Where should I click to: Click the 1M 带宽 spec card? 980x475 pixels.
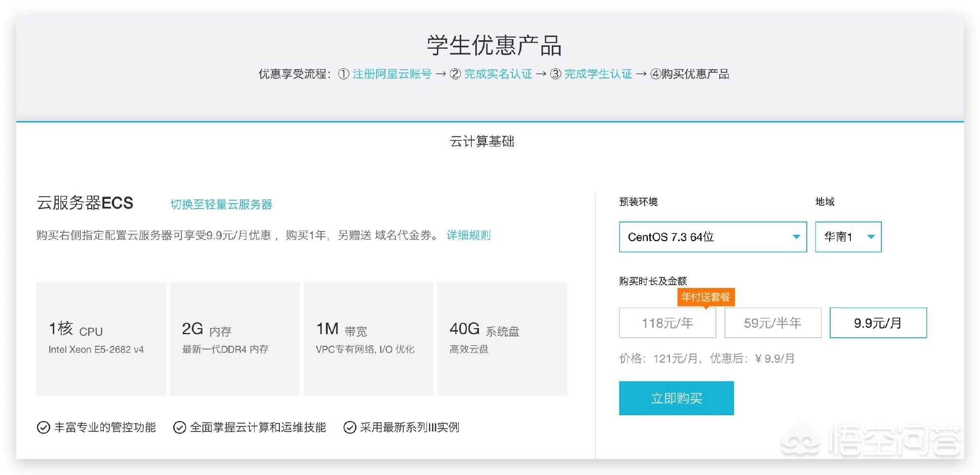point(368,339)
